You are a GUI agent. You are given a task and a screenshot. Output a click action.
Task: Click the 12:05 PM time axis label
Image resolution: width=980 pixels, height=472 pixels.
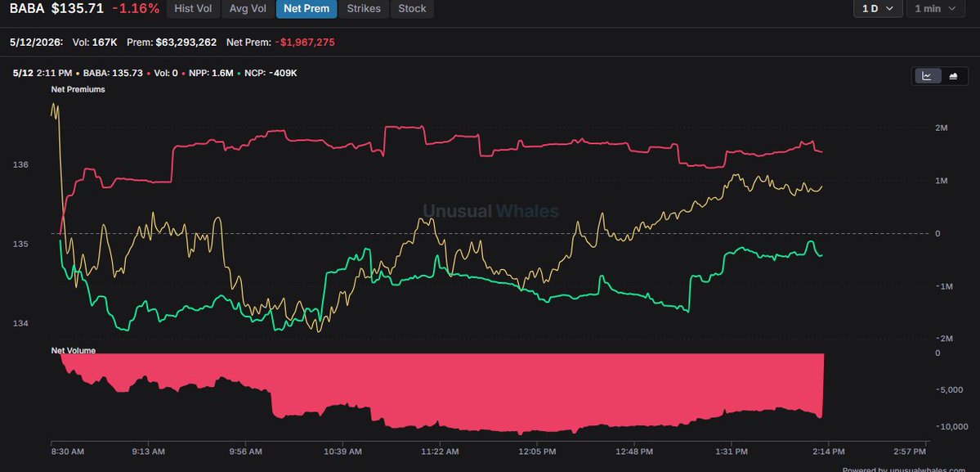[x=538, y=452]
